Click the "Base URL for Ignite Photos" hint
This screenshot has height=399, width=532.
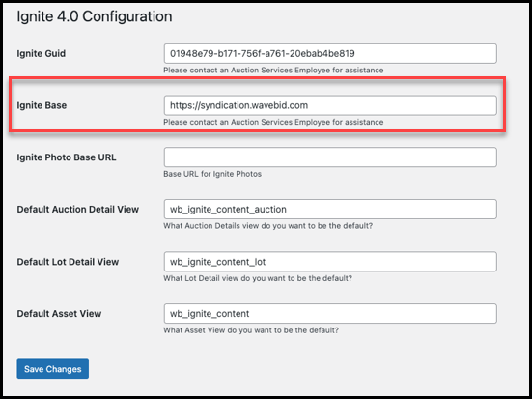212,174
